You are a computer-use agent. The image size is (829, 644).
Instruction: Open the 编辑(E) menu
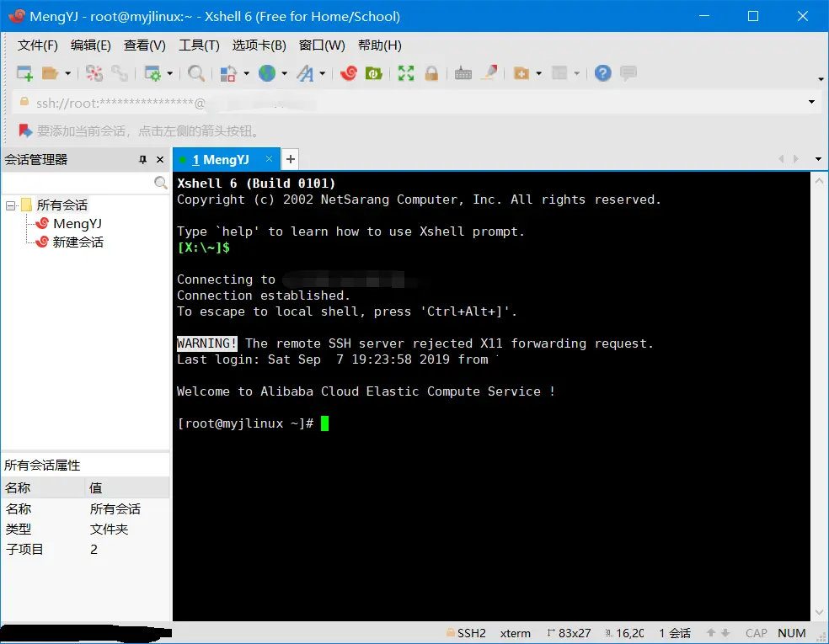[91, 45]
